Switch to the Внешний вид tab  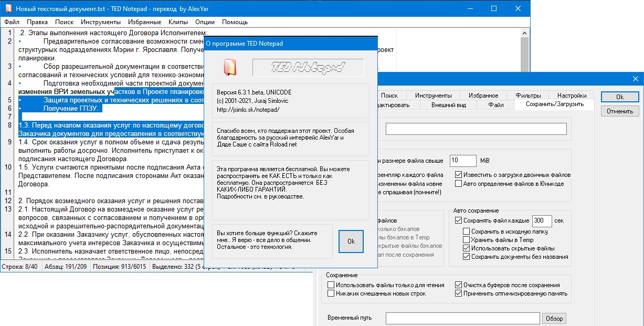coord(449,105)
